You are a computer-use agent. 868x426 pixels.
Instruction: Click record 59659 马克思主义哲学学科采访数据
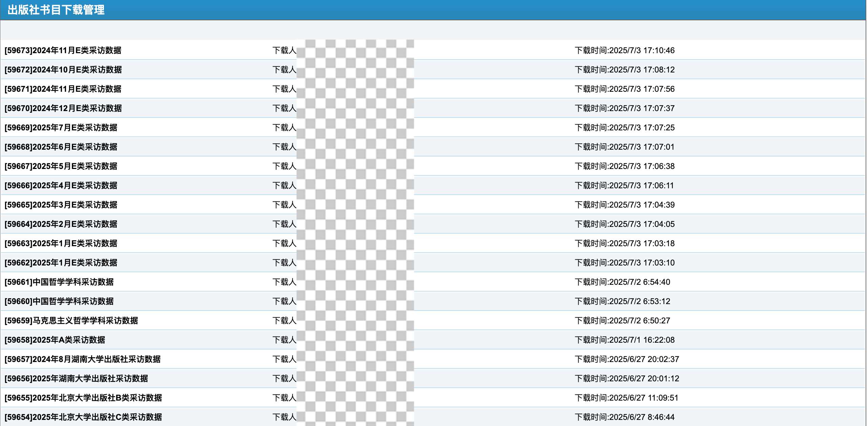(x=71, y=321)
